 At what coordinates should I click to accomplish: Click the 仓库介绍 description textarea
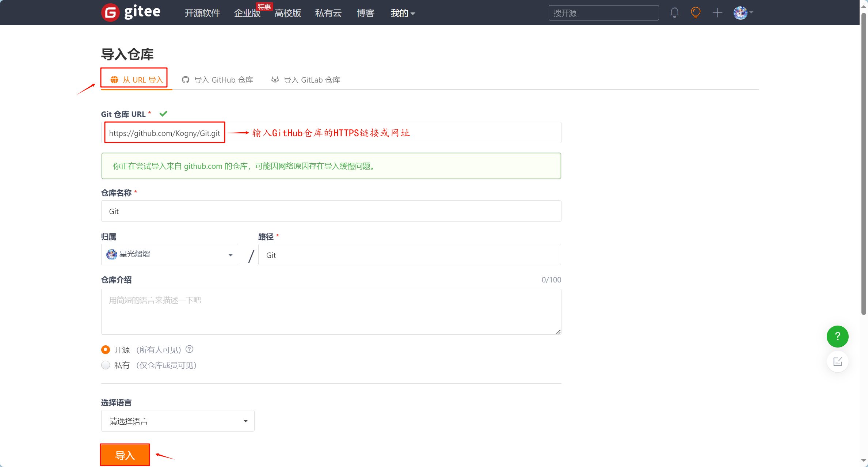(331, 311)
